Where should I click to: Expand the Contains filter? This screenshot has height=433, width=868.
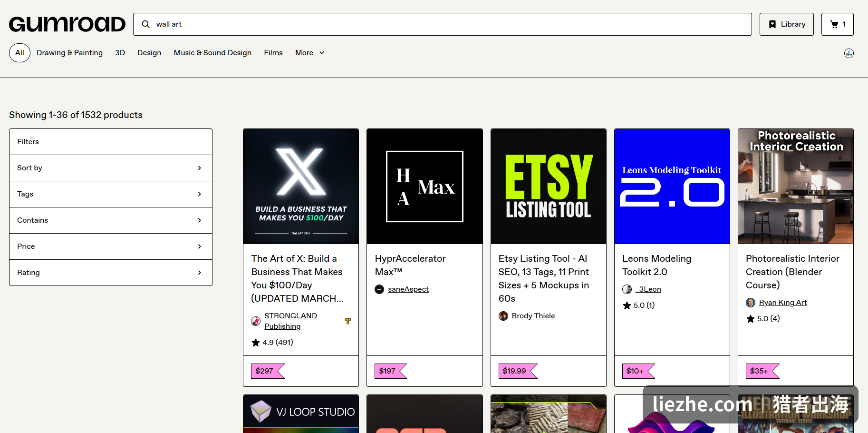(x=111, y=220)
